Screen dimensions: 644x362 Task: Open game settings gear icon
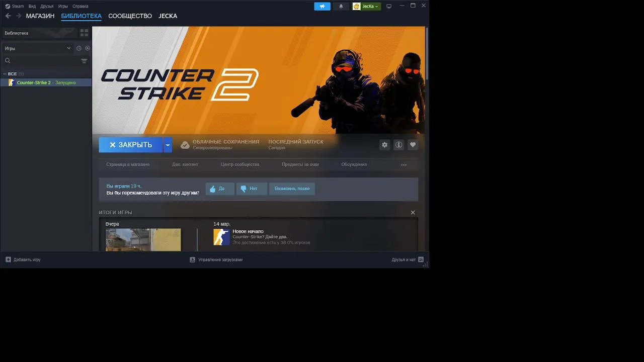(x=385, y=145)
